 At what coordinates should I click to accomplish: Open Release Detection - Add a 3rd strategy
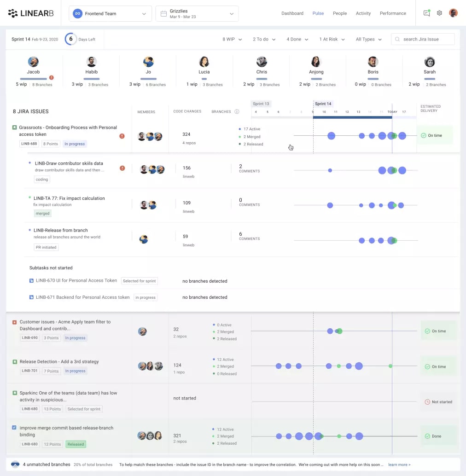pos(59,361)
